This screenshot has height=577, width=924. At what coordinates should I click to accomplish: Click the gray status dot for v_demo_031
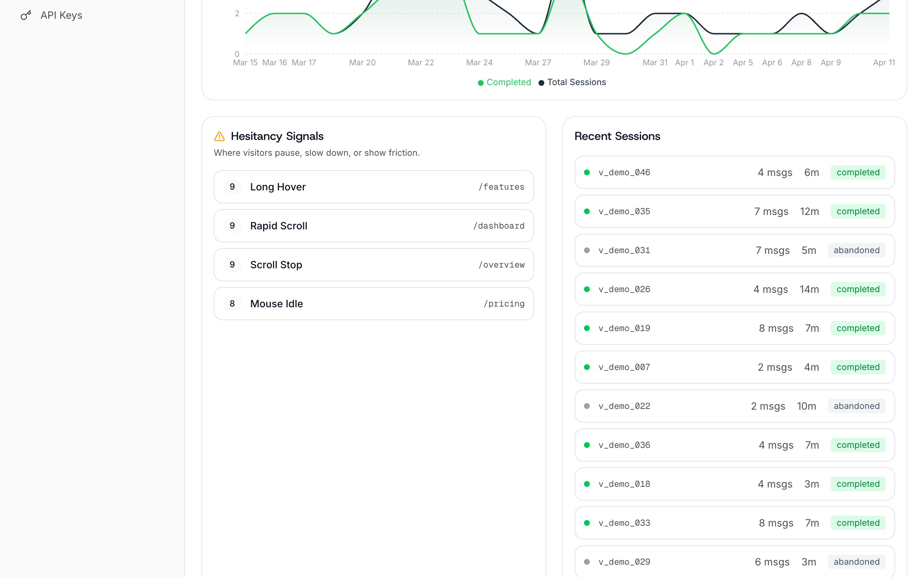tap(587, 250)
